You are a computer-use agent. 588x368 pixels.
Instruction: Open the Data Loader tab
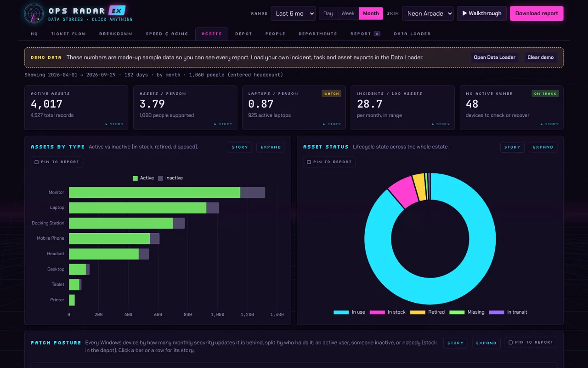point(412,34)
